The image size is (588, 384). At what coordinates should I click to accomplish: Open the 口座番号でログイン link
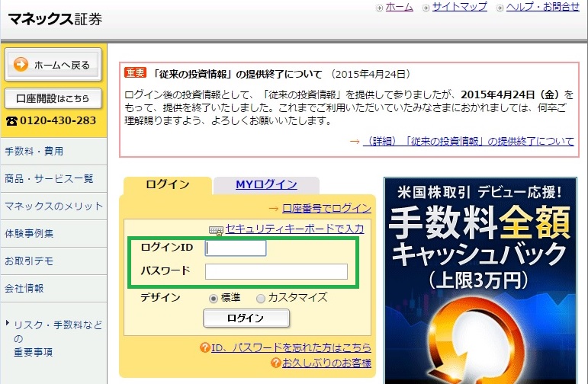click(x=326, y=208)
